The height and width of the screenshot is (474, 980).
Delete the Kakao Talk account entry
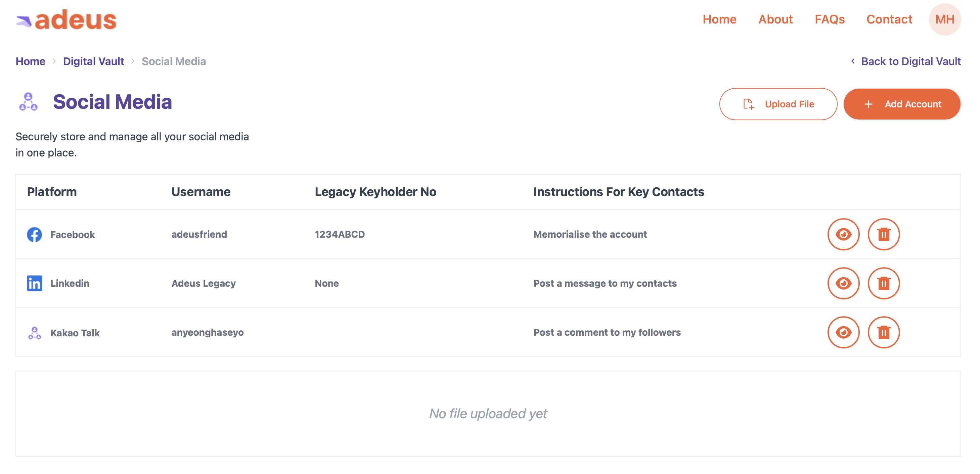coord(883,332)
